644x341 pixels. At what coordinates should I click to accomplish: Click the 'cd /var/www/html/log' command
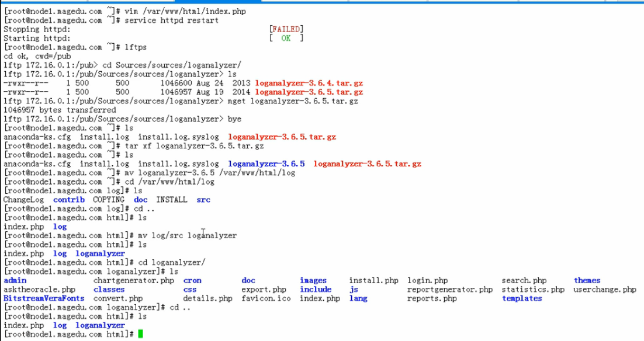(169, 182)
